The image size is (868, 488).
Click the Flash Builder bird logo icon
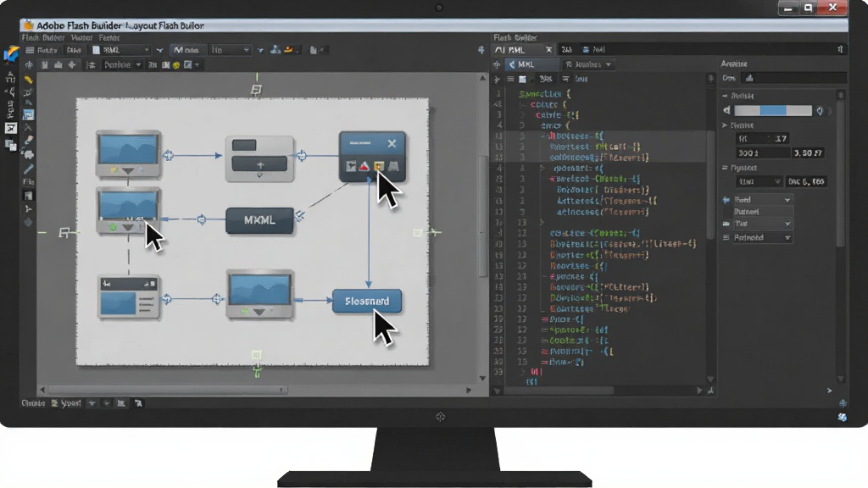(11, 53)
